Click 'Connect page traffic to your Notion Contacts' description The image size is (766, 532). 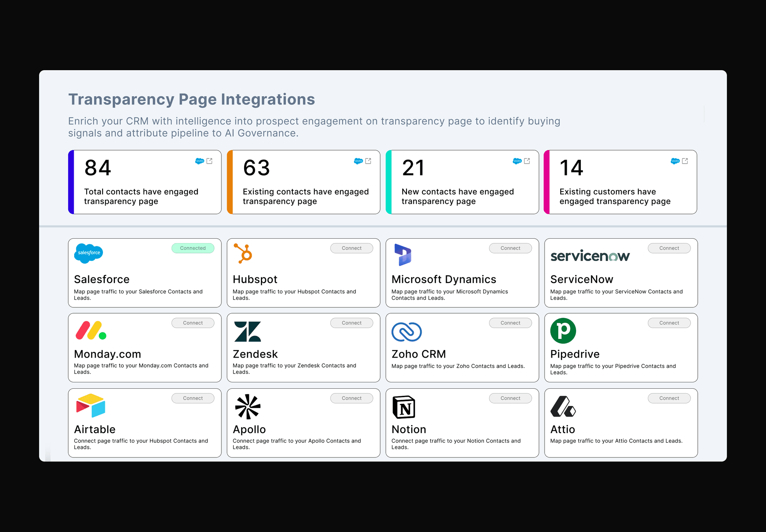coord(456,444)
